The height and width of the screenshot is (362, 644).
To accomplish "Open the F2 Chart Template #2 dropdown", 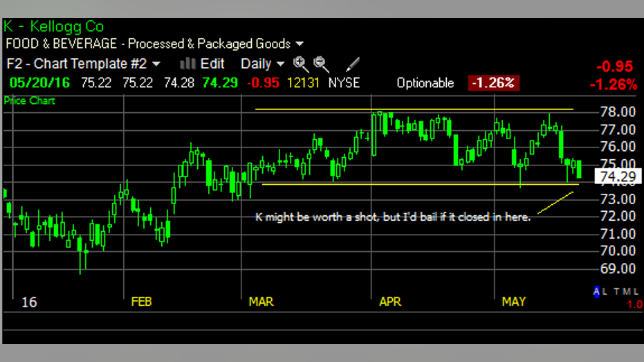I will [84, 64].
